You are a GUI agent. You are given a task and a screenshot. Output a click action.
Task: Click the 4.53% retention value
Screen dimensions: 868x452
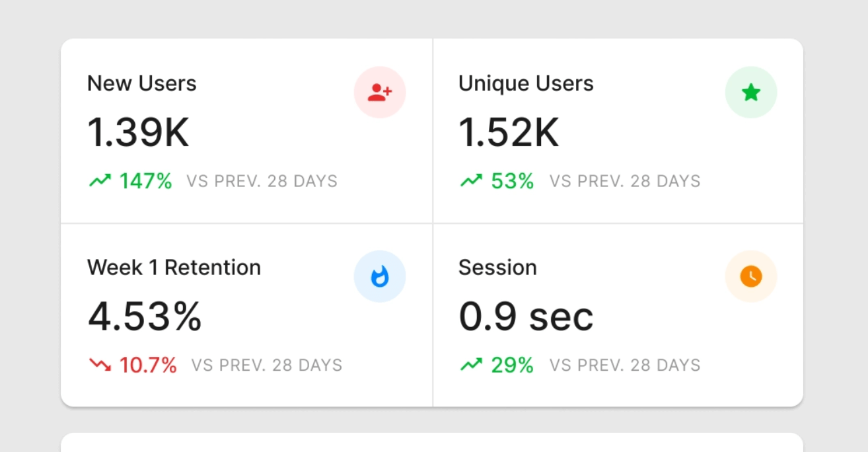145,317
